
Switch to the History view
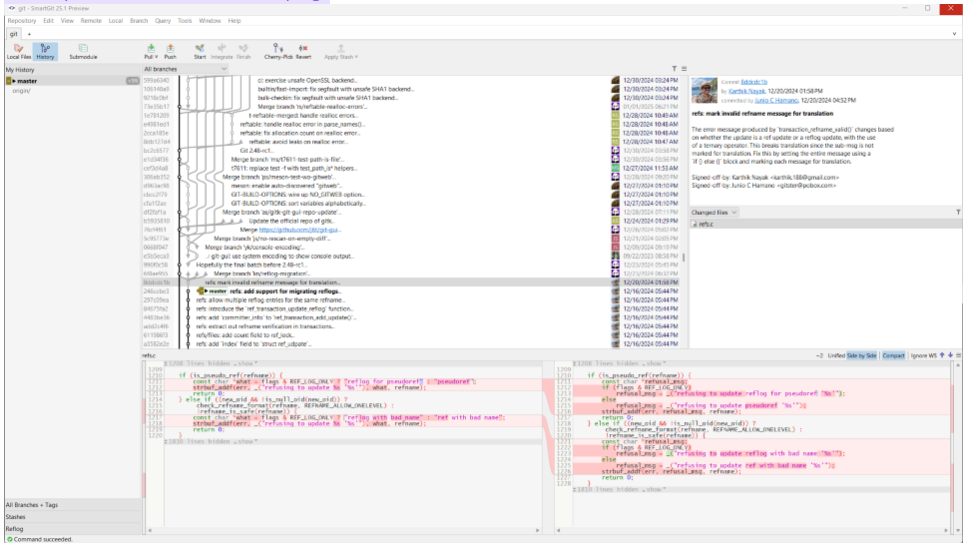45,51
